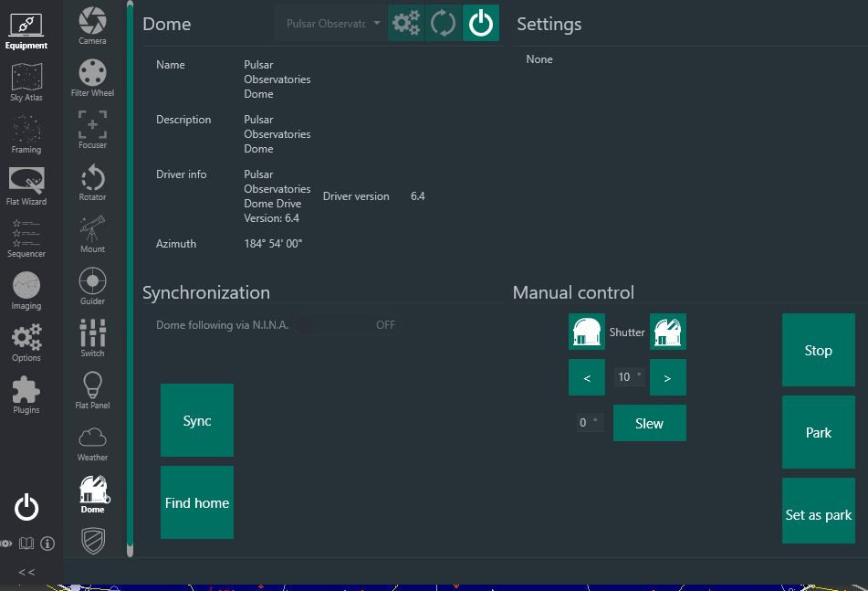Select the Filter Wheel equipment icon
This screenshot has width=868, height=591.
tap(92, 78)
